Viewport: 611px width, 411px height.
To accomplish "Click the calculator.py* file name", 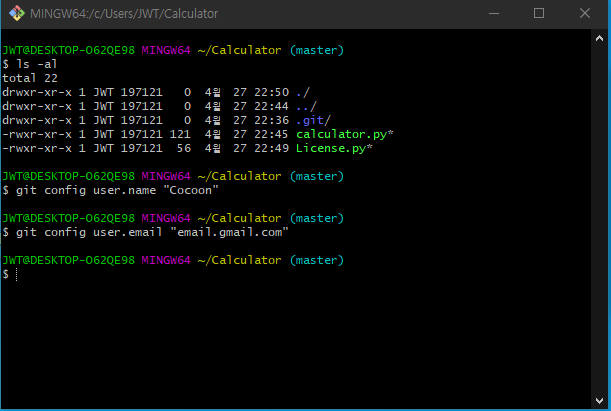I will click(x=345, y=134).
